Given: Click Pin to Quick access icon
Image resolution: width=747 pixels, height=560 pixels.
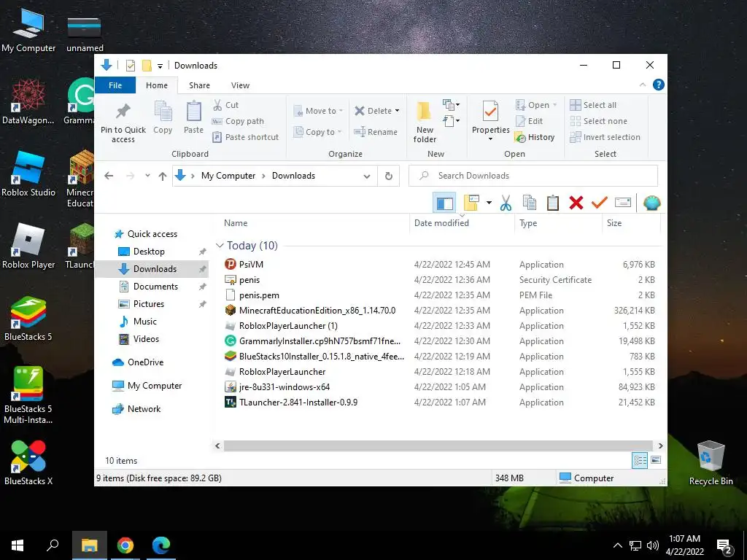Looking at the screenshot, I should [x=123, y=112].
